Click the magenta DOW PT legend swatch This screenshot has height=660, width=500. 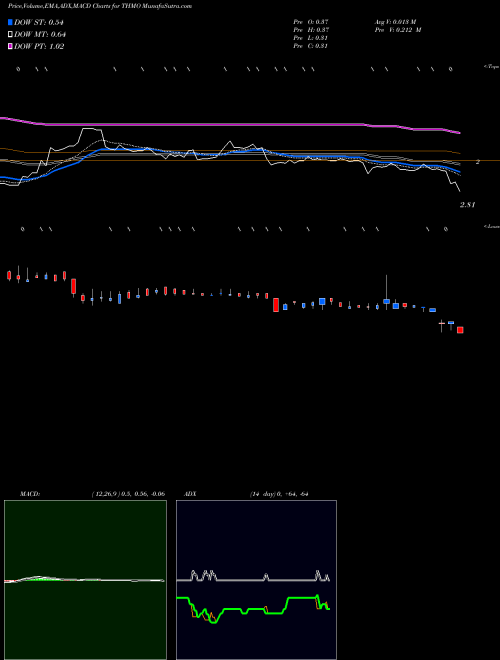[10, 46]
